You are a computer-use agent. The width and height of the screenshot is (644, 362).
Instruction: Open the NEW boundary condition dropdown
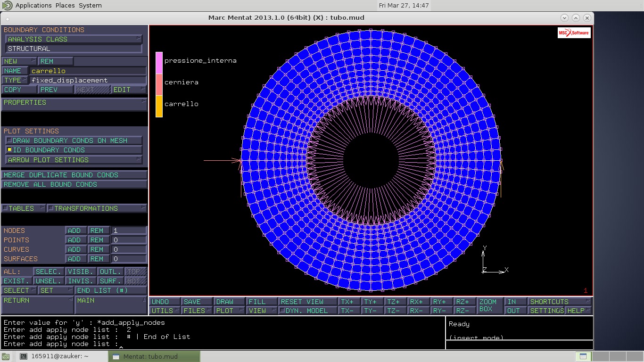click(x=19, y=61)
